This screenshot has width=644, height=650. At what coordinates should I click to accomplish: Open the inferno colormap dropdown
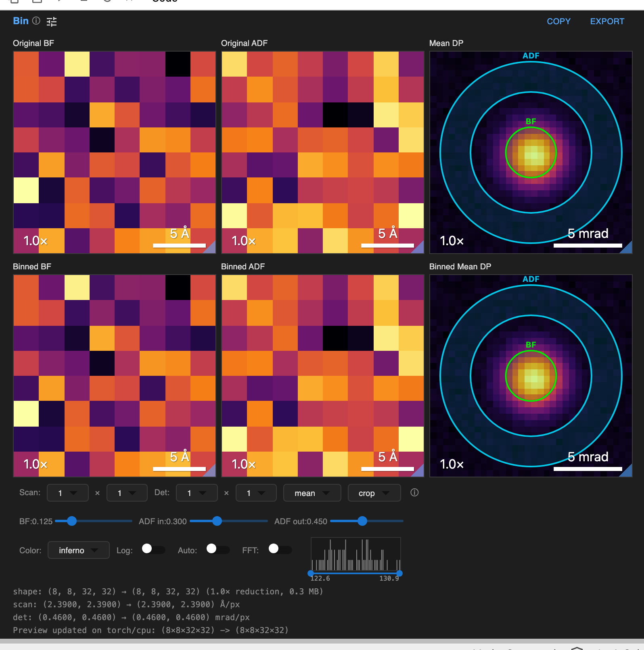[78, 550]
